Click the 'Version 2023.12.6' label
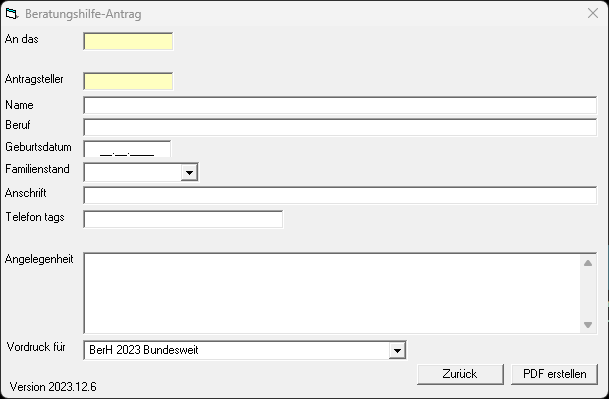The image size is (609, 399). point(53,387)
